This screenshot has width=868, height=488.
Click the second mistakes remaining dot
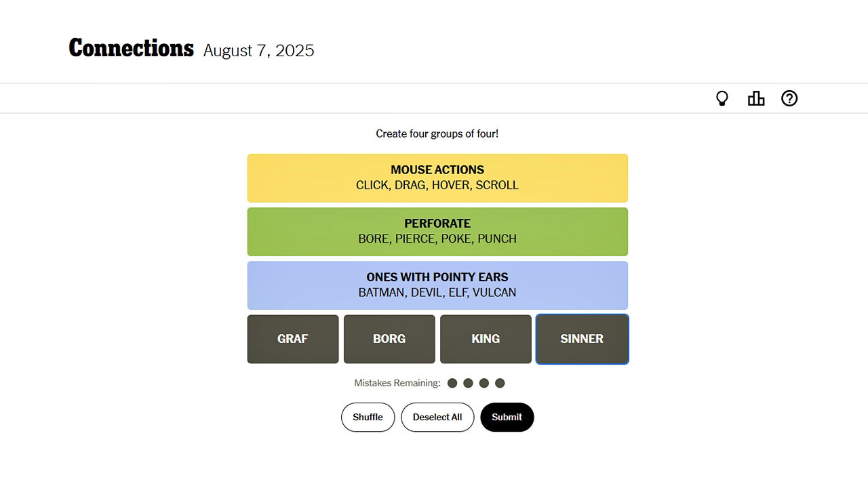pos(468,383)
